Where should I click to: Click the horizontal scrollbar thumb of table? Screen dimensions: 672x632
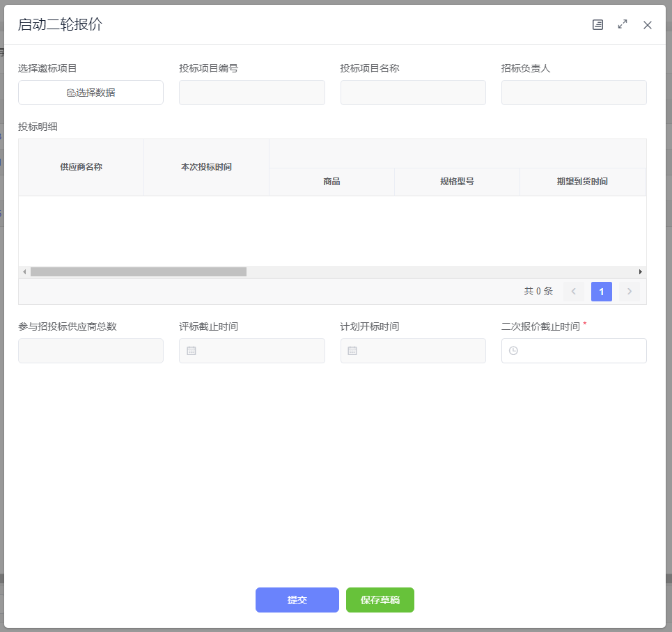[138, 272]
